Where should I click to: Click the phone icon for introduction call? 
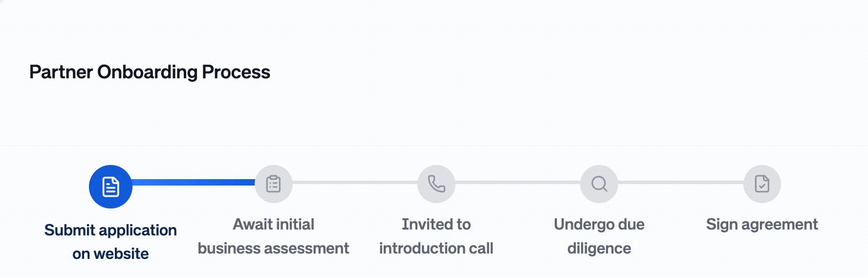436,184
